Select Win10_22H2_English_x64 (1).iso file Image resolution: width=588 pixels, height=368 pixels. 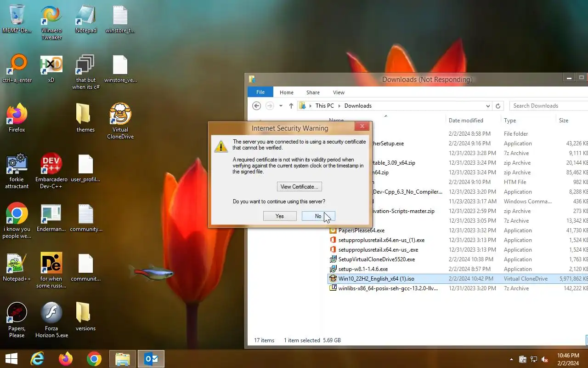tap(458, 279)
